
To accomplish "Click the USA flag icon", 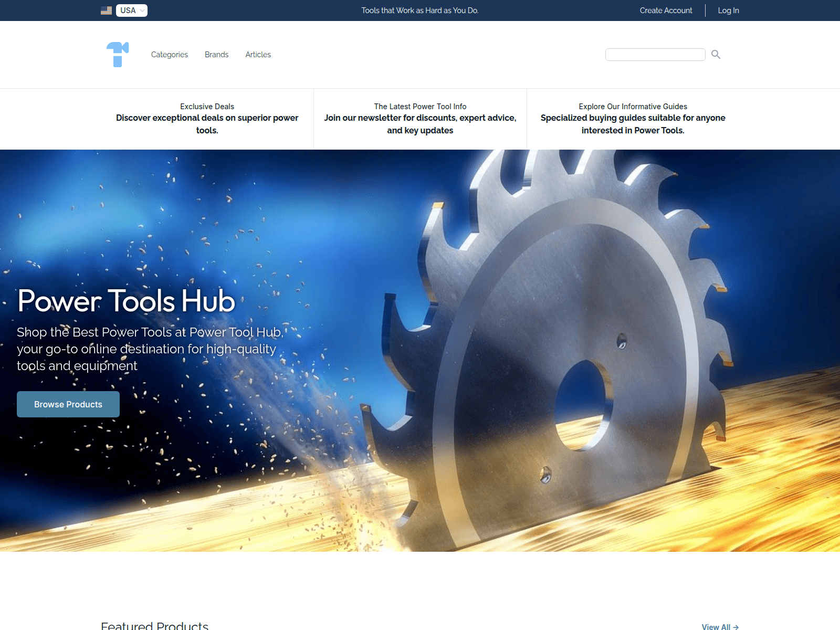I will click(106, 10).
